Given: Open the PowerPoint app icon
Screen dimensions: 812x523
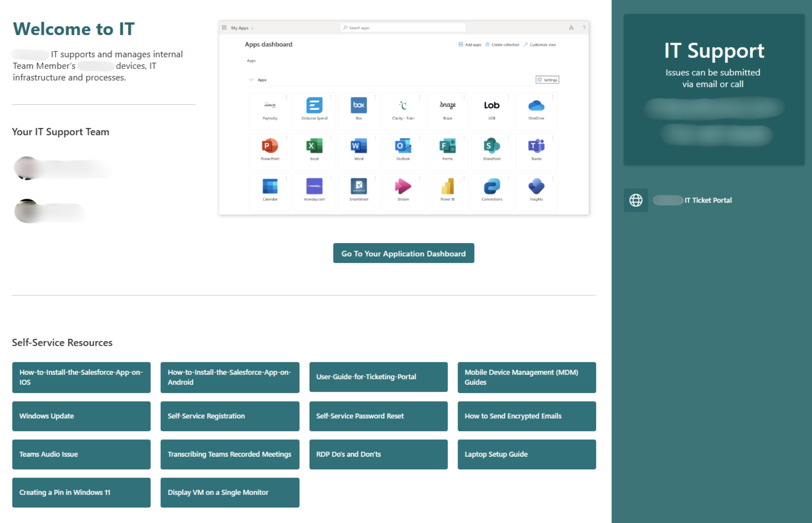Looking at the screenshot, I should pyautogui.click(x=270, y=146).
